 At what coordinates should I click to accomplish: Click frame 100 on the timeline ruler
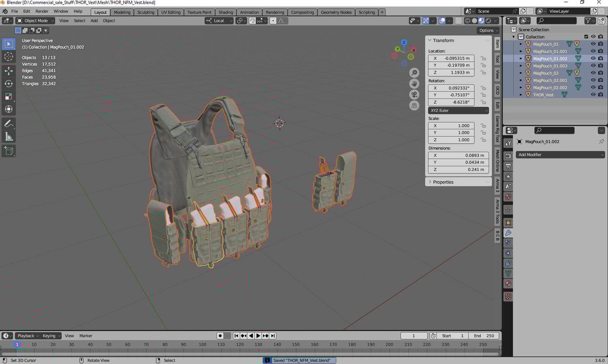tap(202, 345)
